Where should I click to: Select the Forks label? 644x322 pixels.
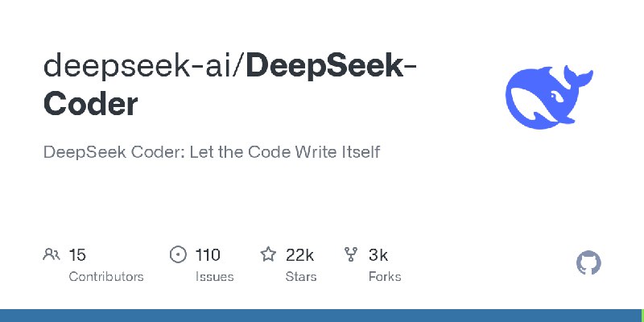pyautogui.click(x=385, y=277)
